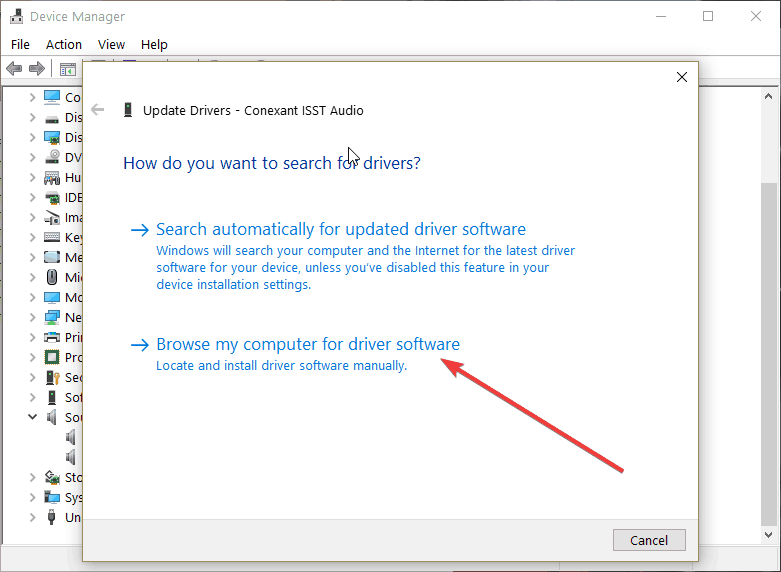Open the Help menu
Screen dimensions: 781x572
click(154, 45)
